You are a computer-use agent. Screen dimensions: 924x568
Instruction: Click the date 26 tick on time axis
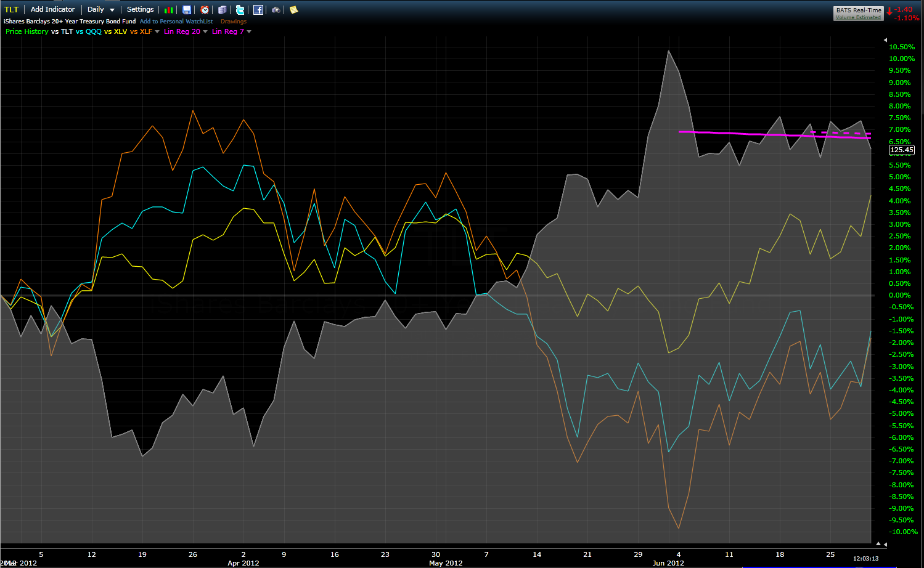tap(193, 554)
